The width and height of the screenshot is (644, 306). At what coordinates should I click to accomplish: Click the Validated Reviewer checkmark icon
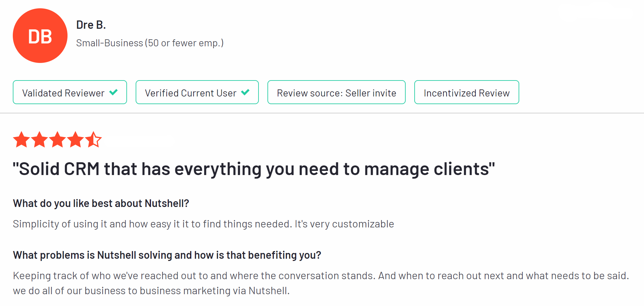click(113, 92)
